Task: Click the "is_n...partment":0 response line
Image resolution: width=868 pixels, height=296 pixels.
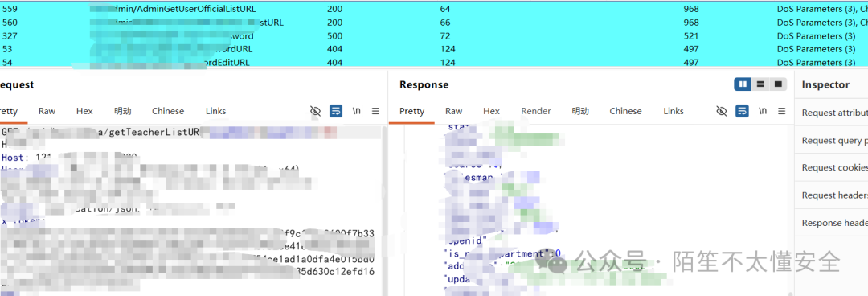Action: (x=502, y=254)
